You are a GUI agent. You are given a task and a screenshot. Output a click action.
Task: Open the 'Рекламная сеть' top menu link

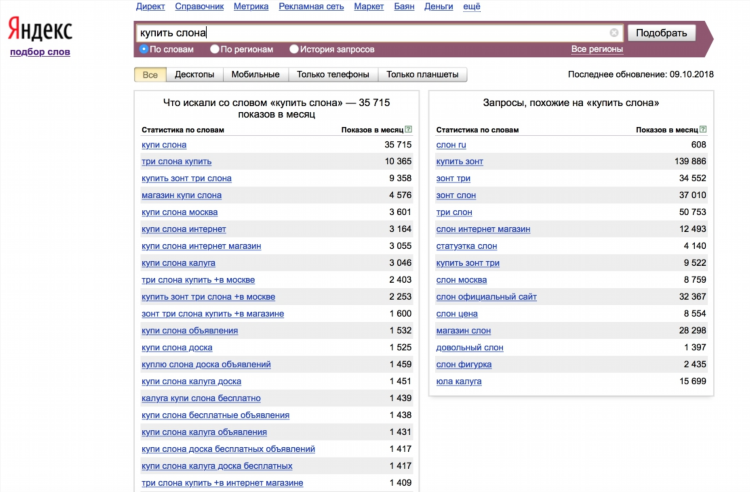[x=311, y=6]
